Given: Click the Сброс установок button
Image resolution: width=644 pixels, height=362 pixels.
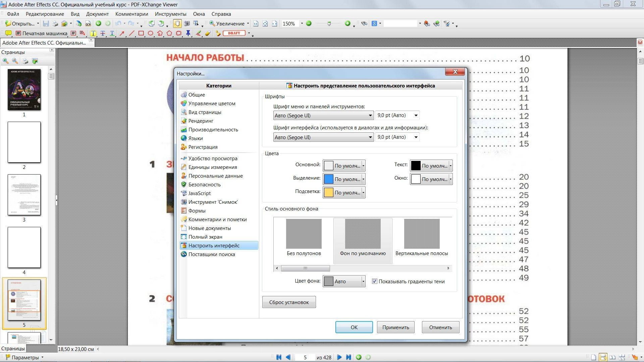Looking at the screenshot, I should coord(289,302).
